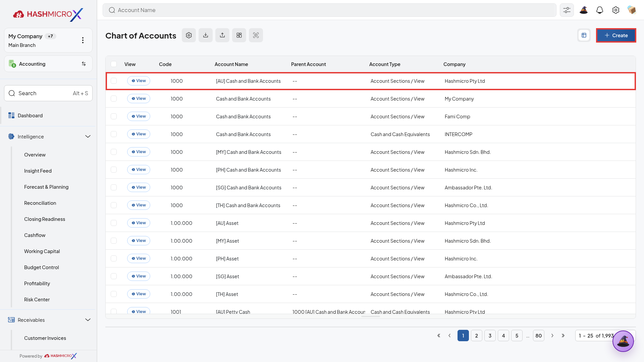Click the scan frame icon in the toolbar
This screenshot has height=362, width=644.
256,35
